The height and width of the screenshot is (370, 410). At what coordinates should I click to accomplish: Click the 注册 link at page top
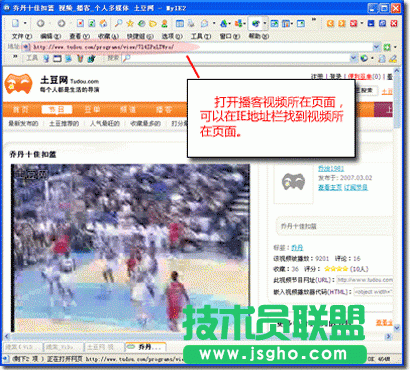pos(317,76)
